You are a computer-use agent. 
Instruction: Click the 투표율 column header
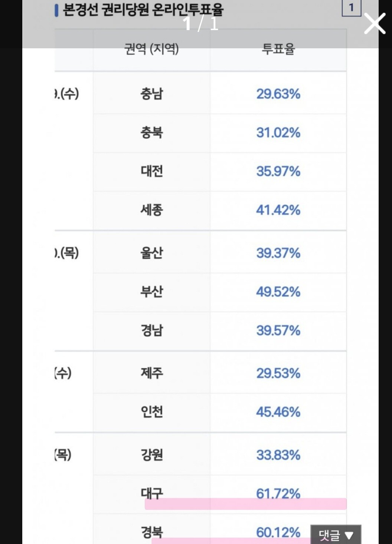click(x=278, y=49)
